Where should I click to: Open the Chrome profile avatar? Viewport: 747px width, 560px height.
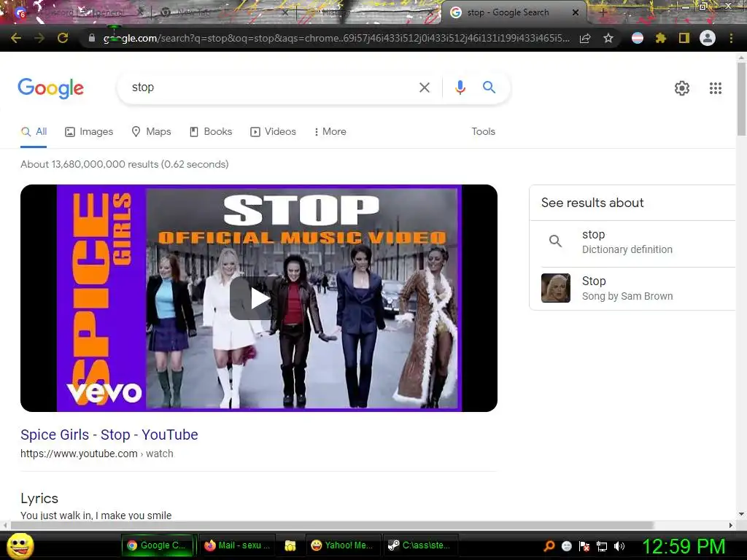pyautogui.click(x=708, y=38)
